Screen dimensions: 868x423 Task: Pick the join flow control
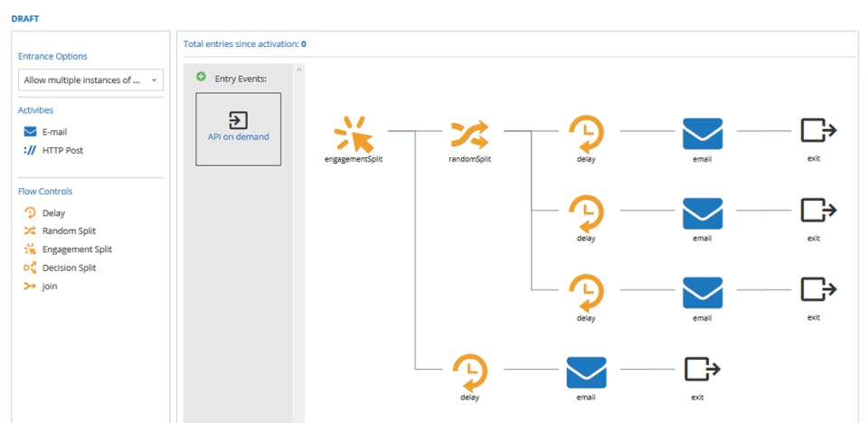point(41,287)
